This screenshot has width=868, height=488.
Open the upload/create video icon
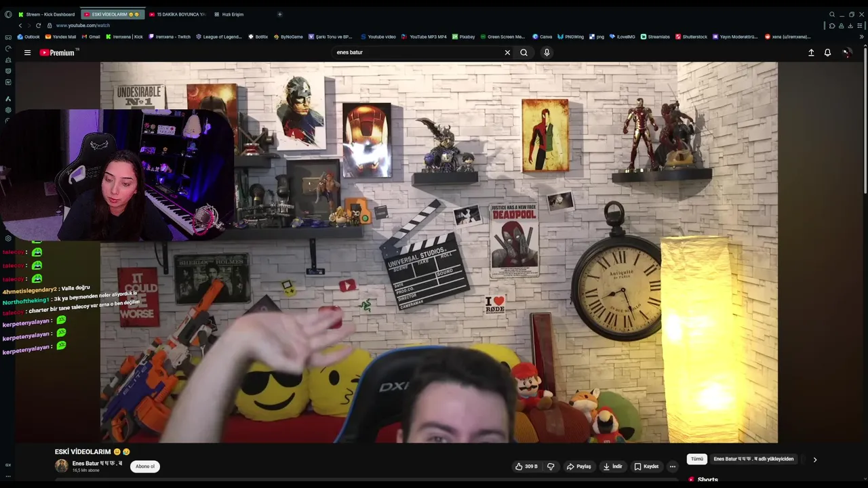click(x=811, y=52)
